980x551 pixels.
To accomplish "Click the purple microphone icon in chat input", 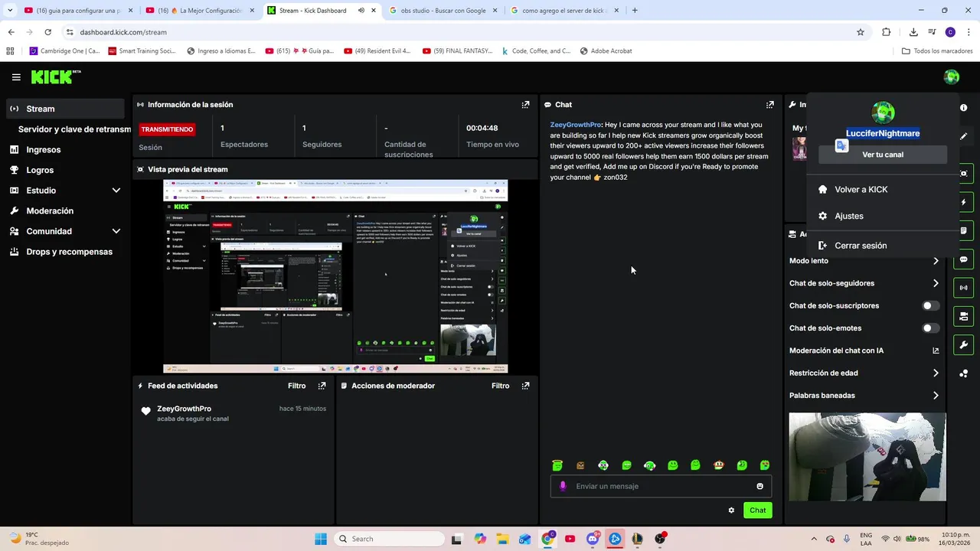I will 563,486.
